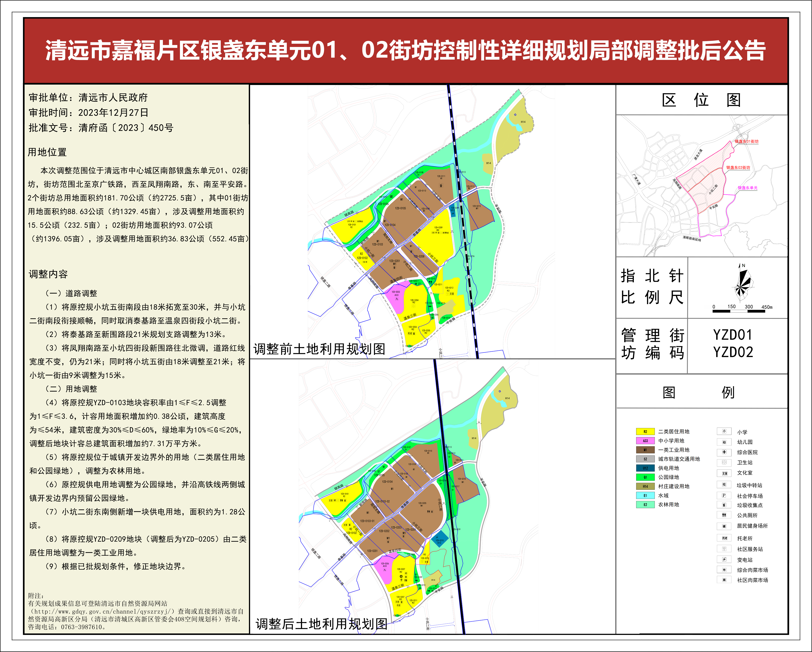Click 清晖路南延线 label on location map

[692, 239]
